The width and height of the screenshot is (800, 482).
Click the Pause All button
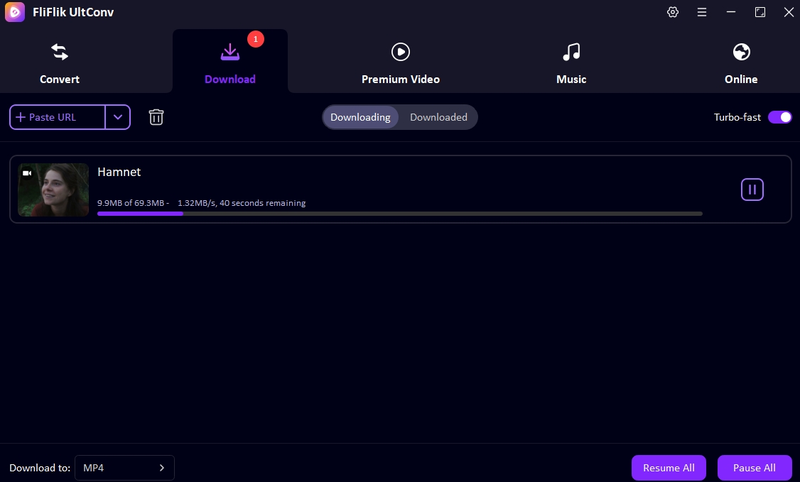(x=754, y=468)
